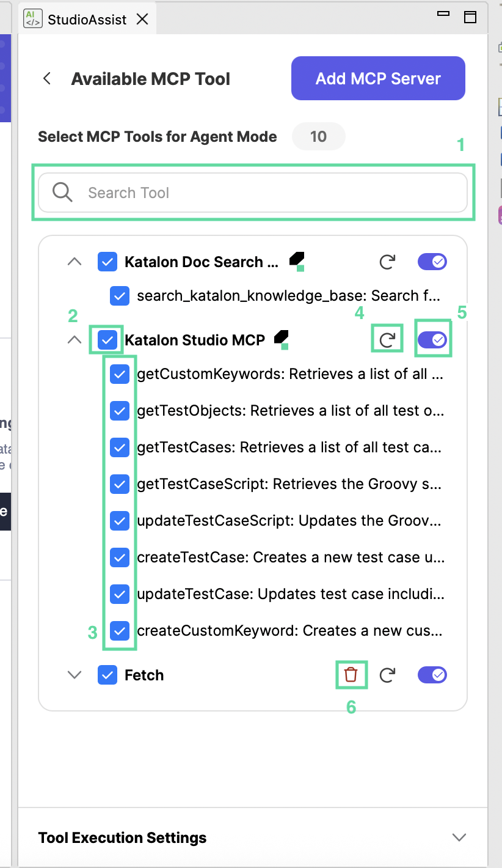
Task: Minimize the StudioAssist view
Action: (443, 13)
